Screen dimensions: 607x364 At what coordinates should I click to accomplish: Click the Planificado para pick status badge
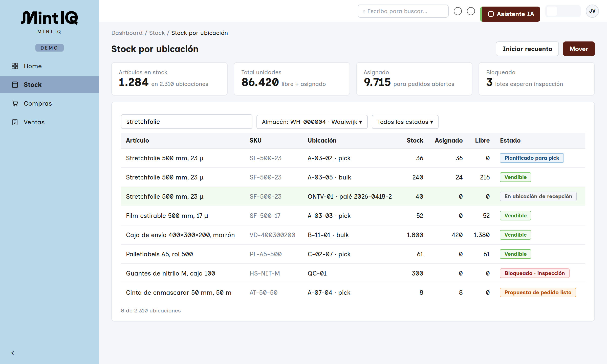(532, 158)
